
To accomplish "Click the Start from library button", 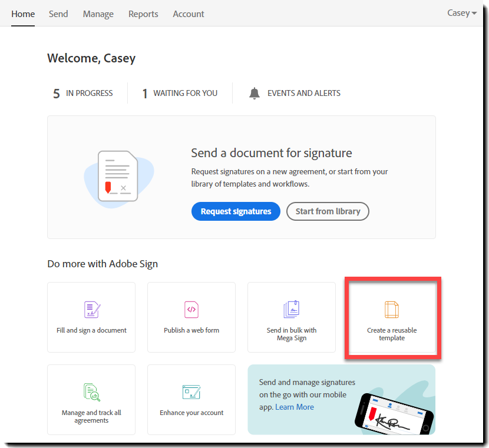I will pos(328,211).
